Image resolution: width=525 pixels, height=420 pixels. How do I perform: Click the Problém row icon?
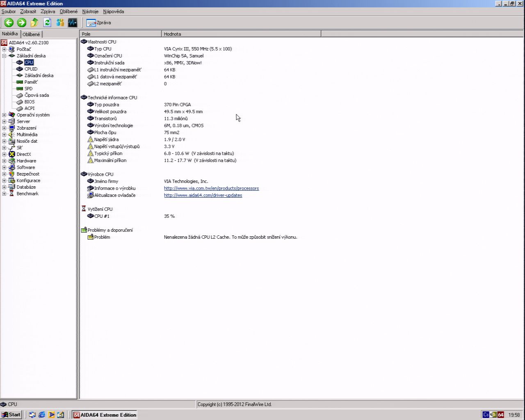click(x=91, y=237)
